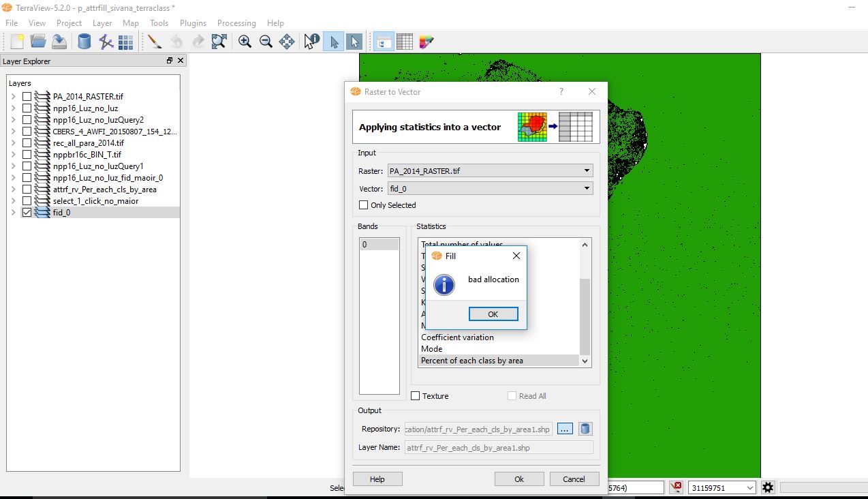Select the Pan arrows tool
The image size is (868, 499).
click(287, 42)
